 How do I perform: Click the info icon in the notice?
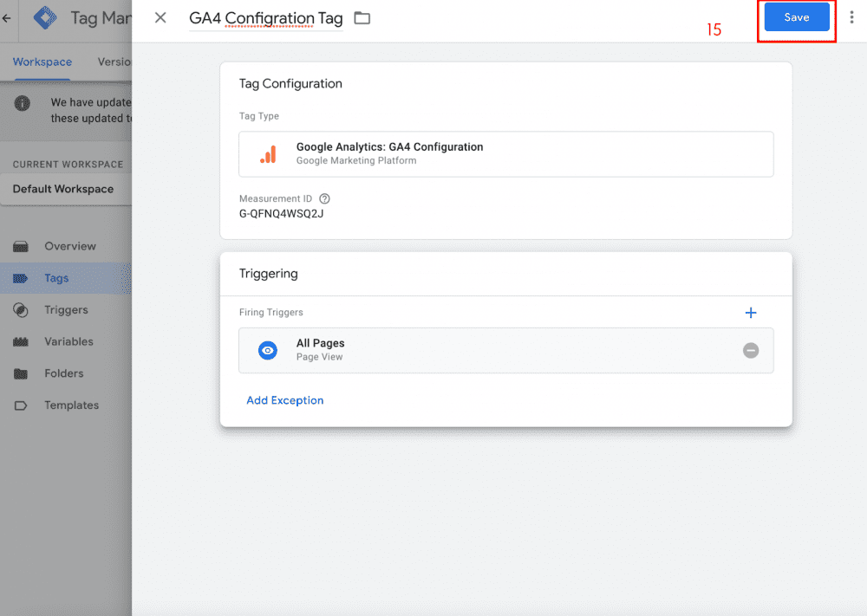click(x=23, y=103)
